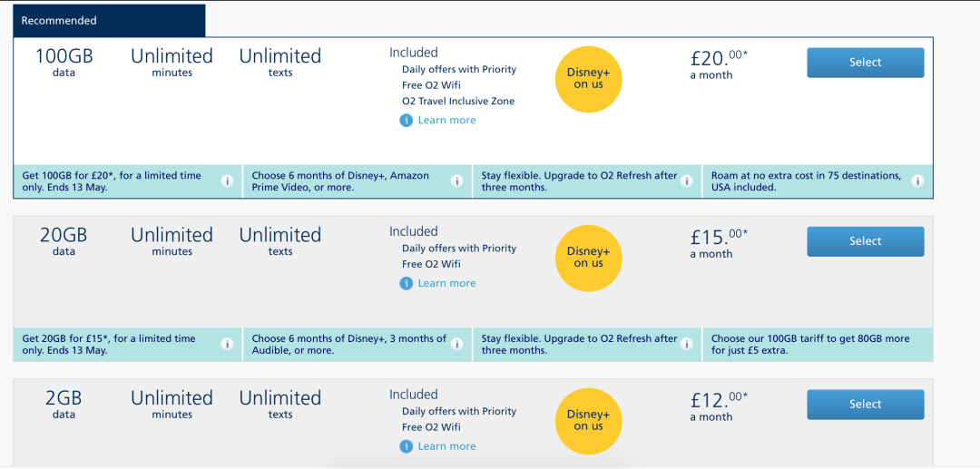Select the 20GB plan at £15 a month
The width and height of the screenshot is (980, 469).
[x=865, y=241]
